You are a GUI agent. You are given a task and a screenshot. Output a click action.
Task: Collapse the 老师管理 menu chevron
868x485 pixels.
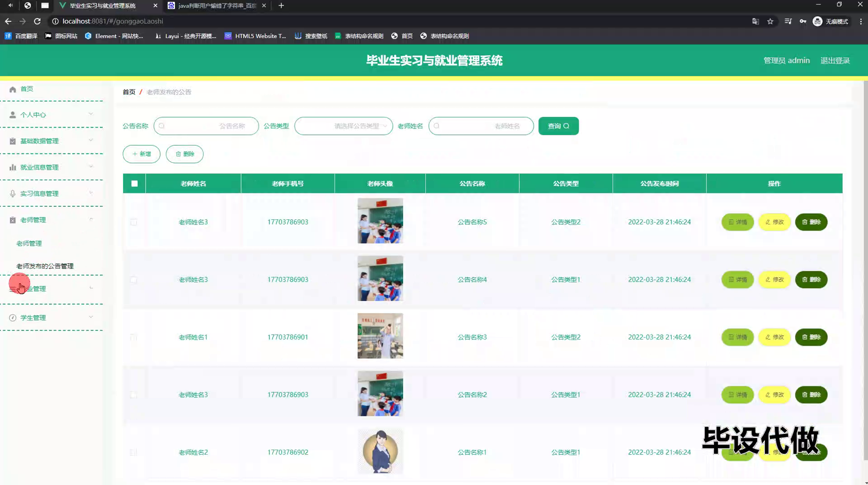point(91,219)
